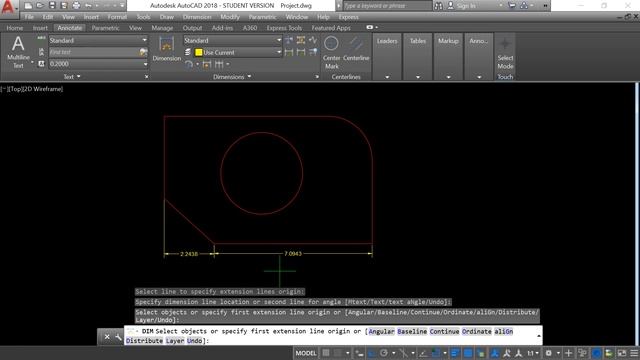Choose the Ordinate command option

(x=476, y=331)
